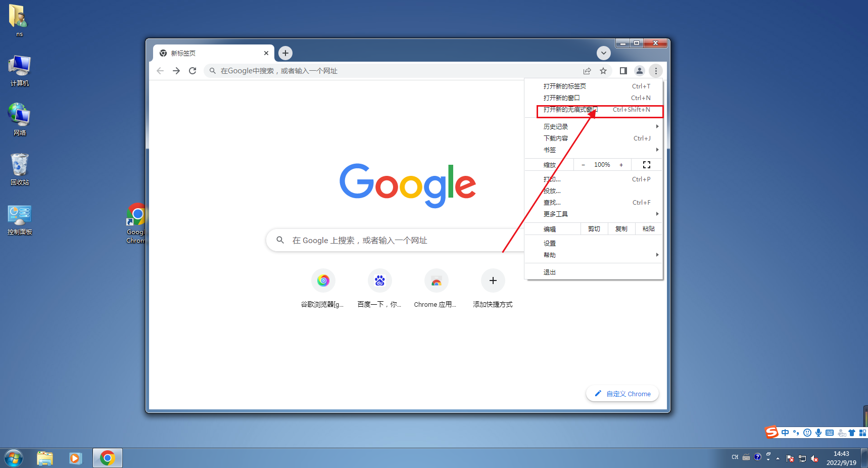Screen dimensions: 868x468
Task: Click the browser forward arrow
Action: pyautogui.click(x=176, y=71)
